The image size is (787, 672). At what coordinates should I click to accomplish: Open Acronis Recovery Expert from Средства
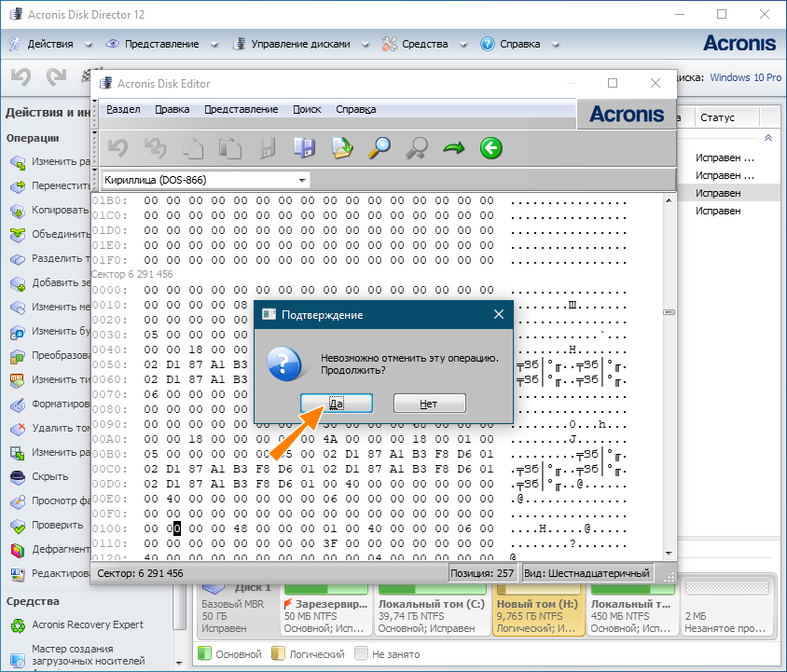pos(88,624)
